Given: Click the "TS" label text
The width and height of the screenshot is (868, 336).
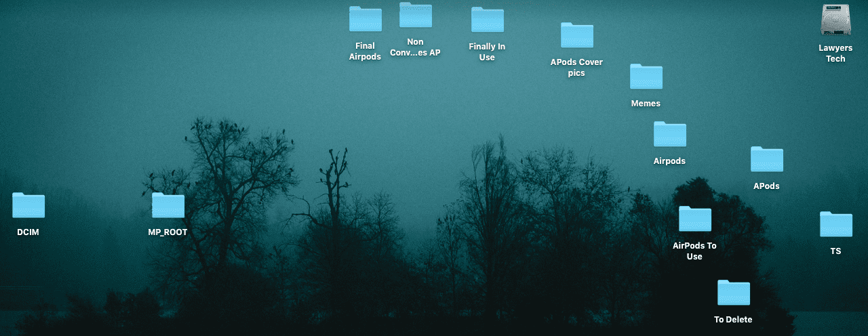Looking at the screenshot, I should tap(835, 251).
